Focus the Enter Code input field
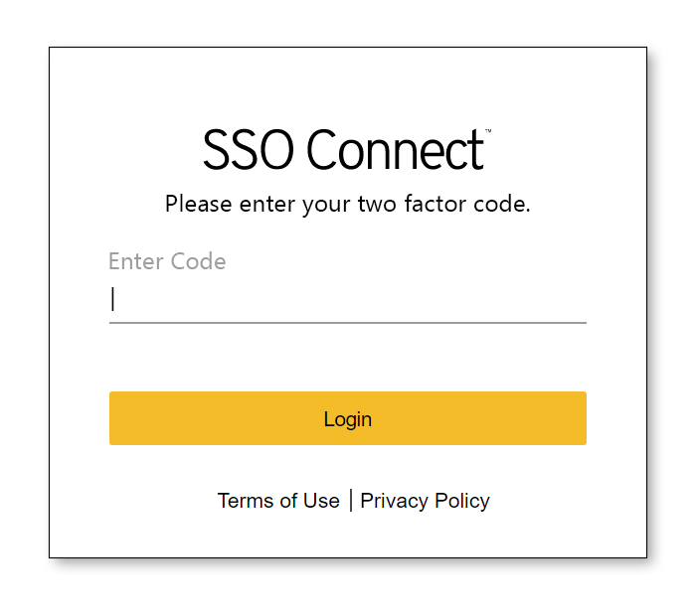This screenshot has height=616, width=696. point(348,300)
